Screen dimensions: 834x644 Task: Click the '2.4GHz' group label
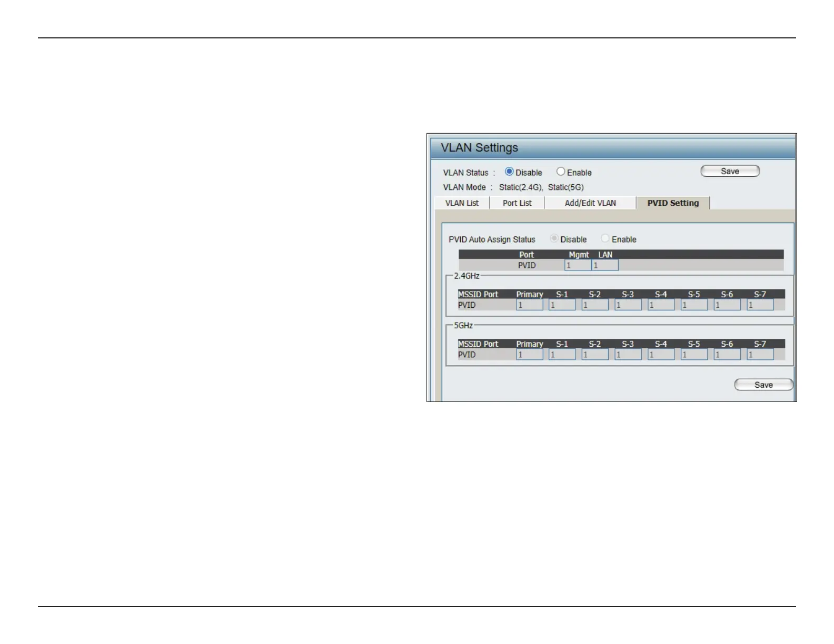pos(466,276)
